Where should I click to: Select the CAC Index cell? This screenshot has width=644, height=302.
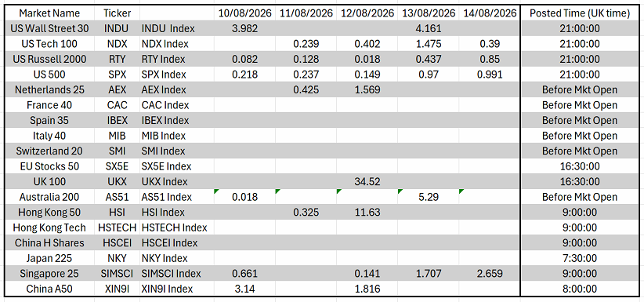coord(177,105)
